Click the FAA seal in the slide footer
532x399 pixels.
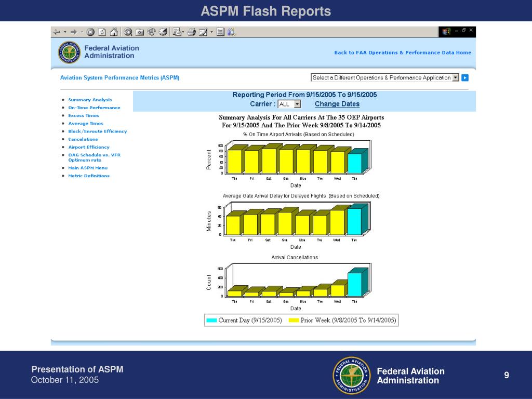(352, 376)
